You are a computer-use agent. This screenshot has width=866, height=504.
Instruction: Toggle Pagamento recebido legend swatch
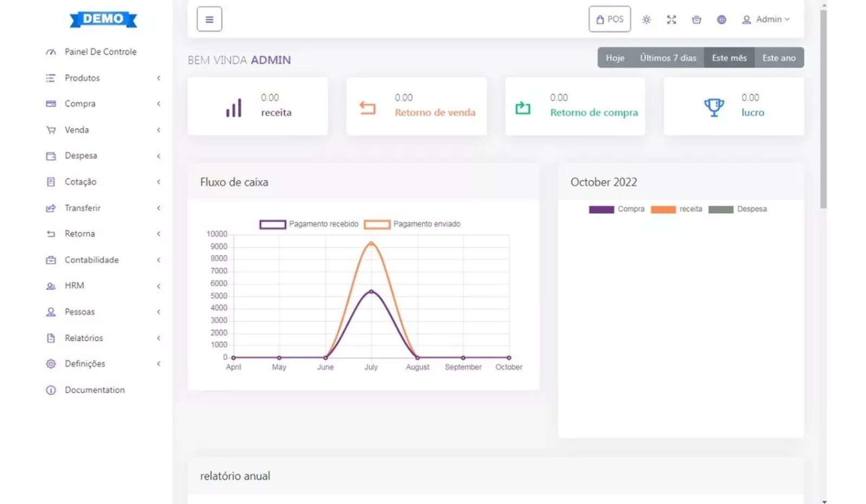click(x=272, y=224)
